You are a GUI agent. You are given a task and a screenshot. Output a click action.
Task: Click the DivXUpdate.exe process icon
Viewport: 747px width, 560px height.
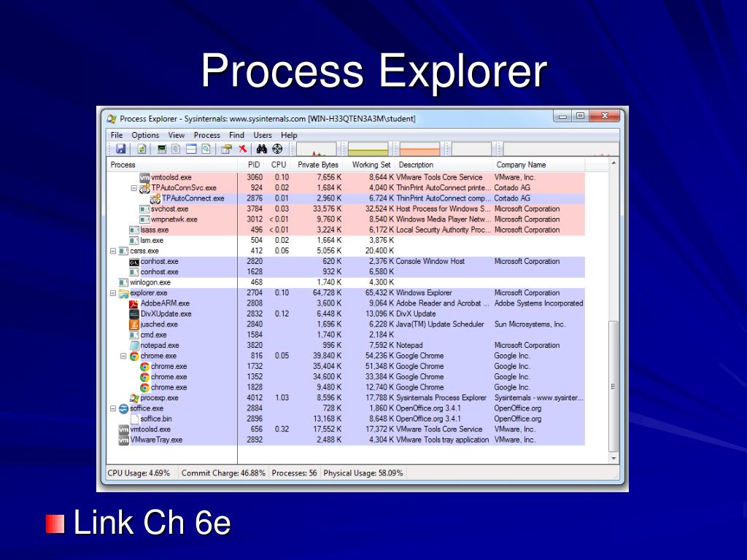(134, 314)
